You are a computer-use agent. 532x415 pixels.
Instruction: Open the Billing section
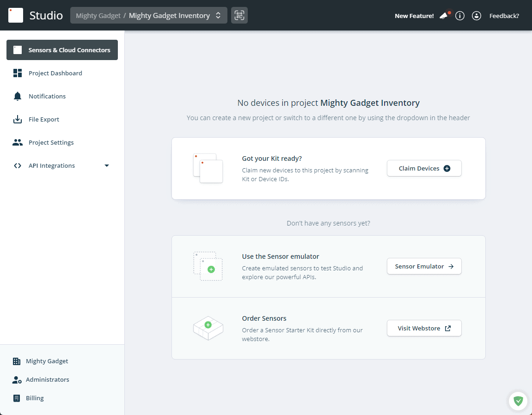pos(35,398)
